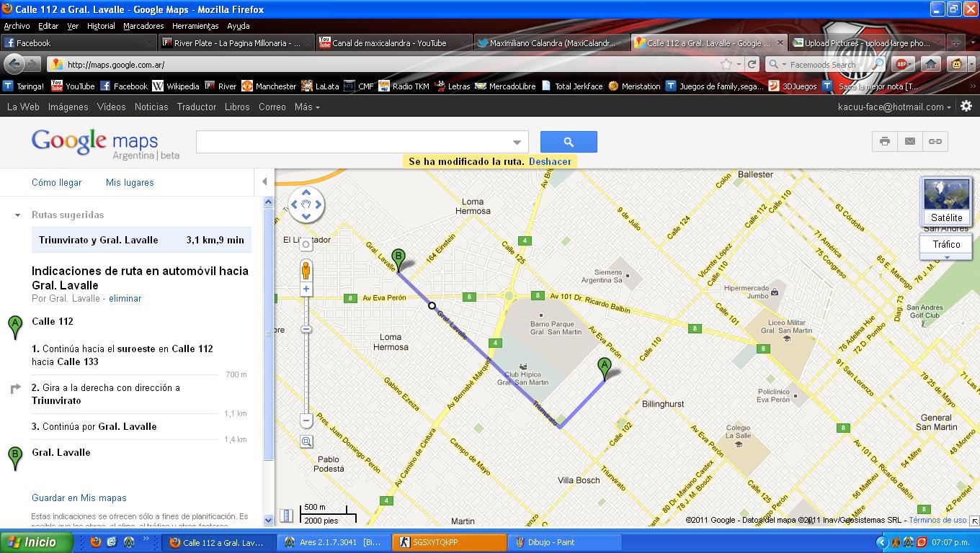Zoom out with the minus button
Image resolution: width=980 pixels, height=553 pixels.
point(306,420)
